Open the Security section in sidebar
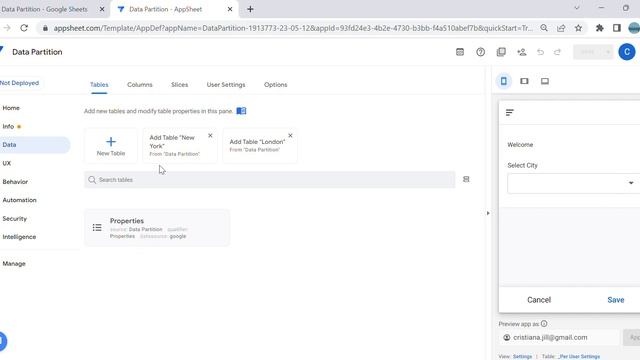Image resolution: width=640 pixels, height=360 pixels. 15,219
